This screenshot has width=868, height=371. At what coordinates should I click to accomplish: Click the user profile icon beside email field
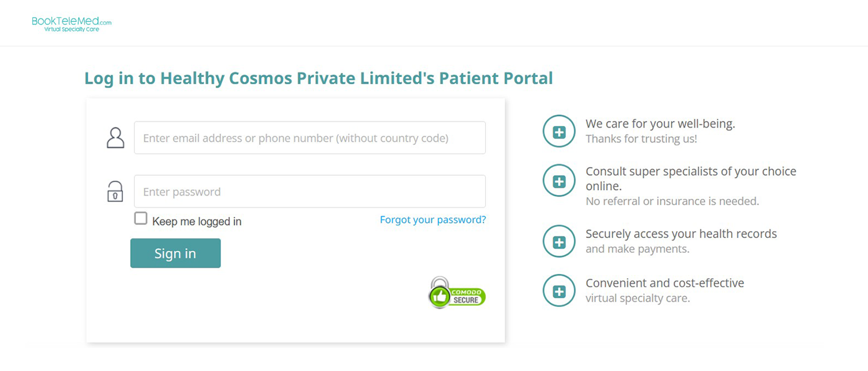[115, 138]
